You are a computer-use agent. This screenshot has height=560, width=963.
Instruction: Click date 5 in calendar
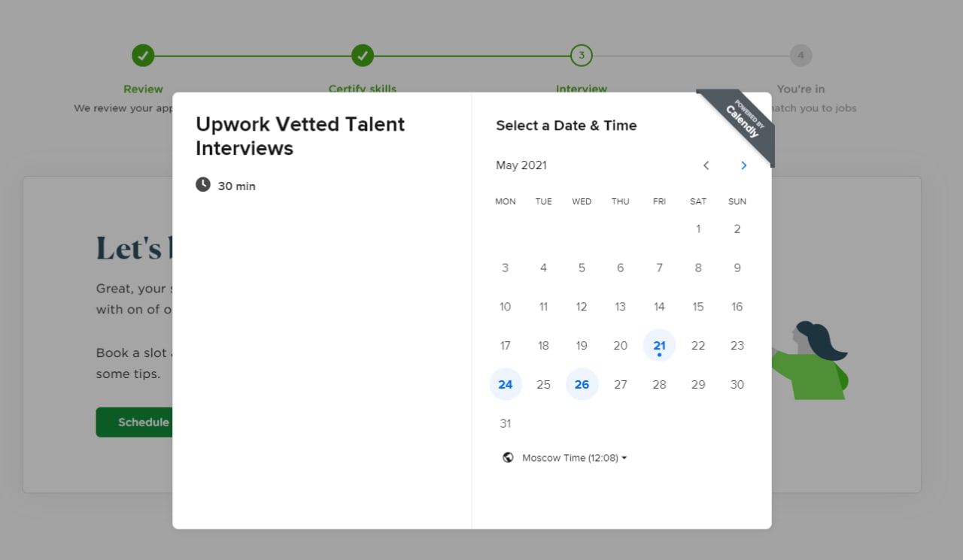tap(582, 268)
